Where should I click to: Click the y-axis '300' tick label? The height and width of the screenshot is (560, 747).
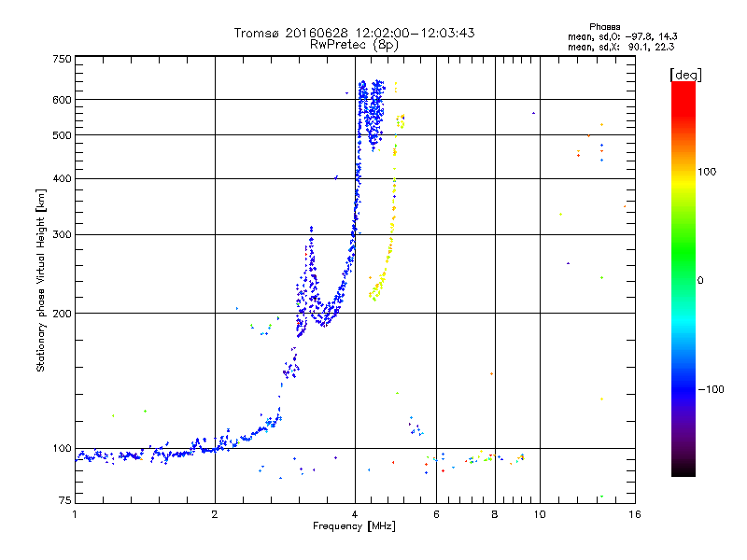(62, 234)
